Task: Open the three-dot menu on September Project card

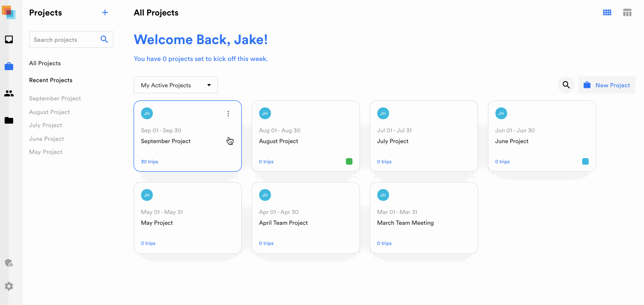Action: click(228, 113)
